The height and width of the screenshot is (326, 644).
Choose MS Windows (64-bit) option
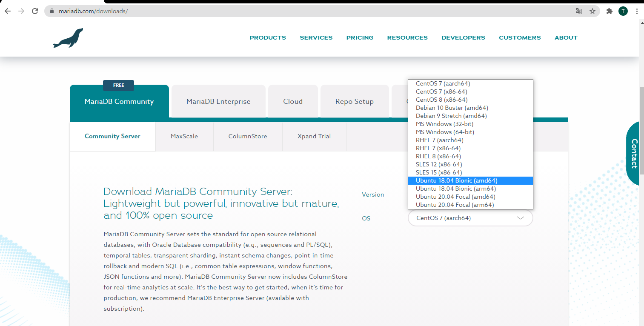(470, 132)
